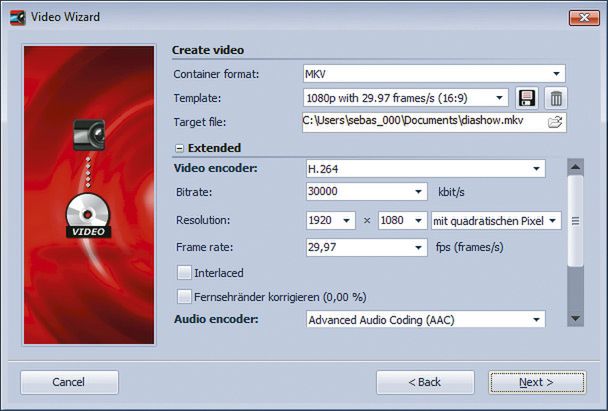Open the Container format dropdown showing MKV
The width and height of the screenshot is (608, 411).
click(434, 74)
